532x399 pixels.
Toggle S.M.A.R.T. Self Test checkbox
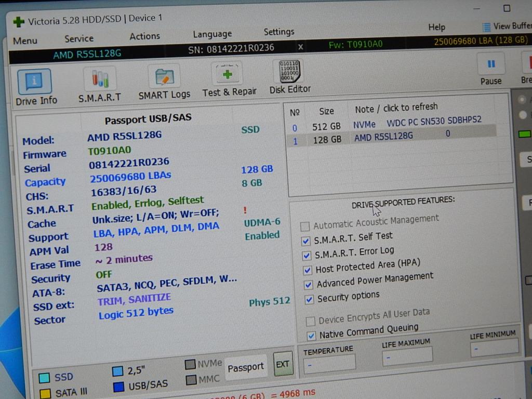coord(305,241)
